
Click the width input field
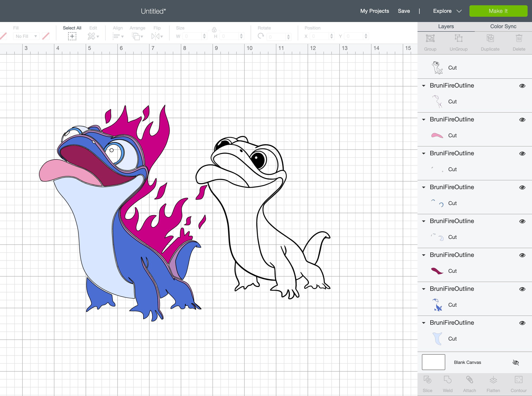[192, 36]
